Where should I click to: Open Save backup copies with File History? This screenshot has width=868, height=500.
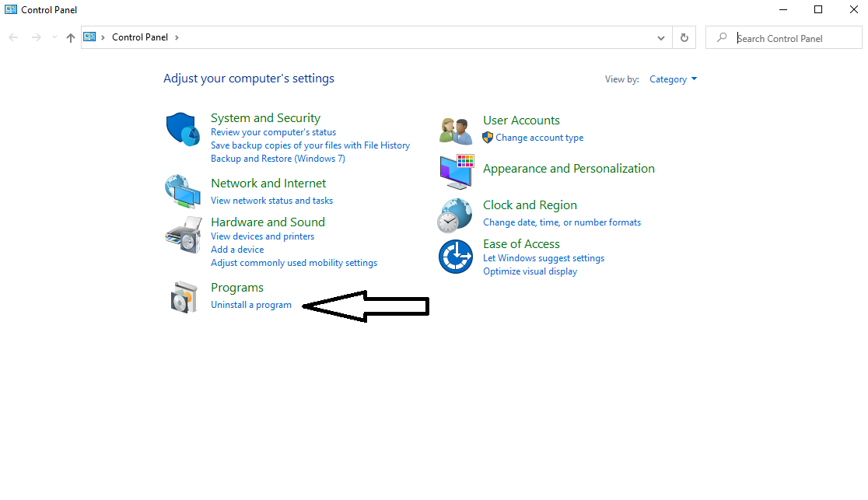[310, 145]
